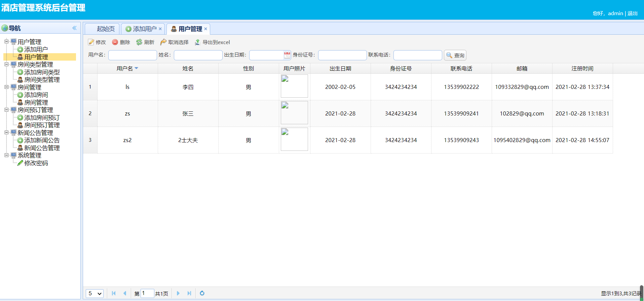Go to first page pagination icon
Screen dimensions: 644x301
(x=114, y=293)
